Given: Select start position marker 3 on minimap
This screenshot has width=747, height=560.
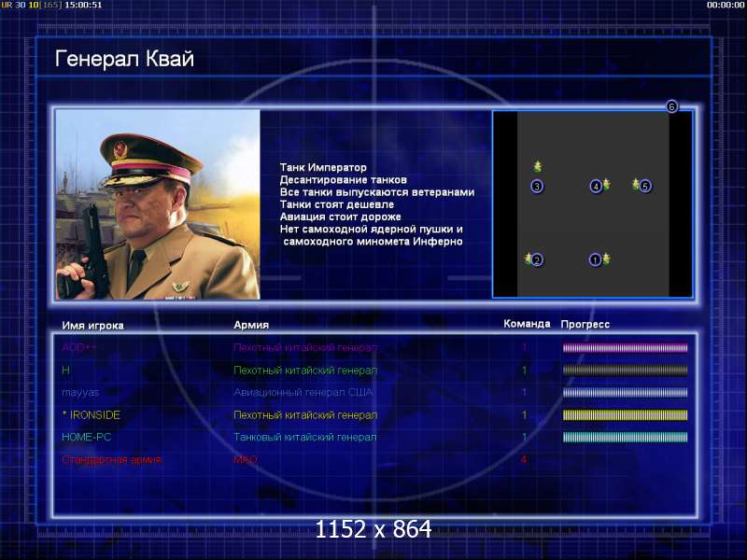Looking at the screenshot, I should click(x=537, y=186).
